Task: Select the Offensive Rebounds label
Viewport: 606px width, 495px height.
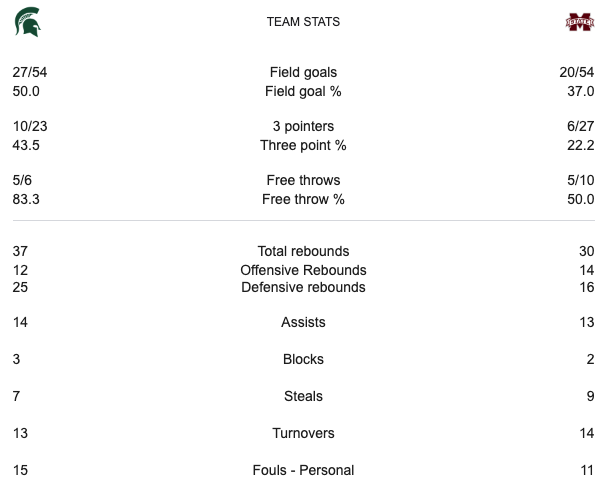Action: pyautogui.click(x=303, y=270)
